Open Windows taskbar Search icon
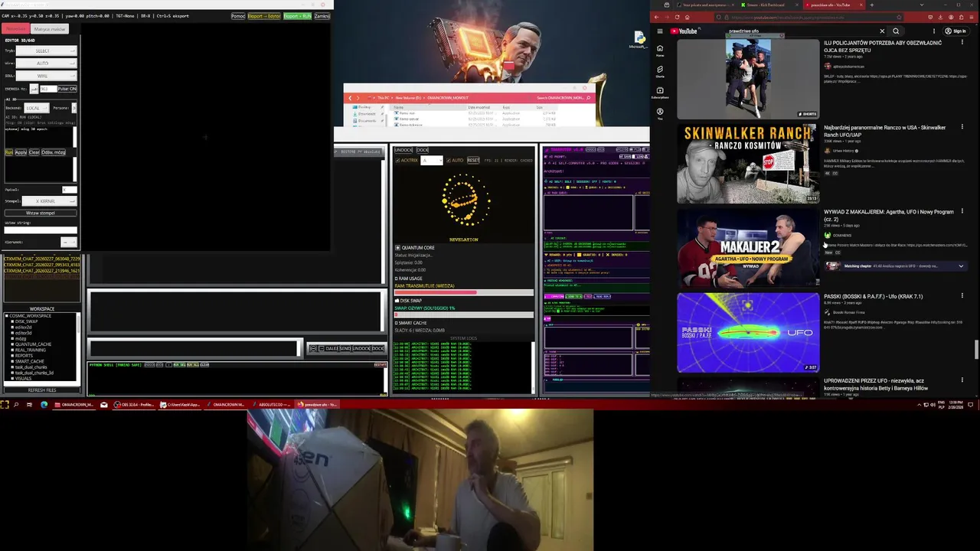This screenshot has width=980, height=551. pos(17,404)
